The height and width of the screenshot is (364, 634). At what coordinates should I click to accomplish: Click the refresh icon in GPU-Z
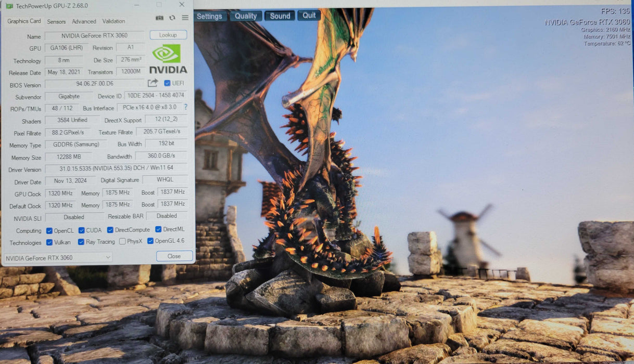172,18
